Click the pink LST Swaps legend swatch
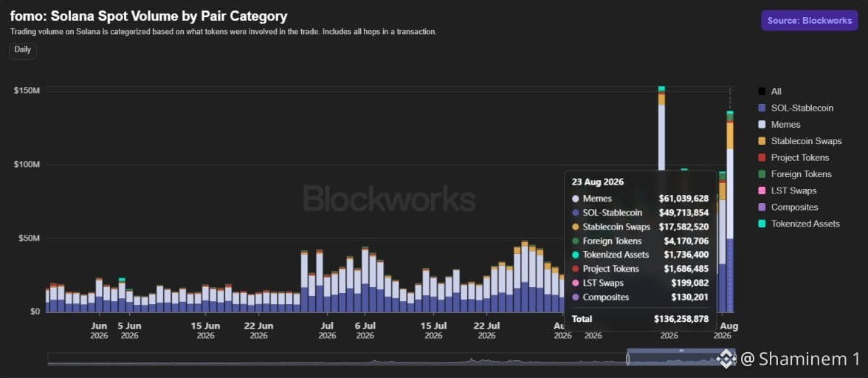Image resolution: width=868 pixels, height=378 pixels. 762,191
